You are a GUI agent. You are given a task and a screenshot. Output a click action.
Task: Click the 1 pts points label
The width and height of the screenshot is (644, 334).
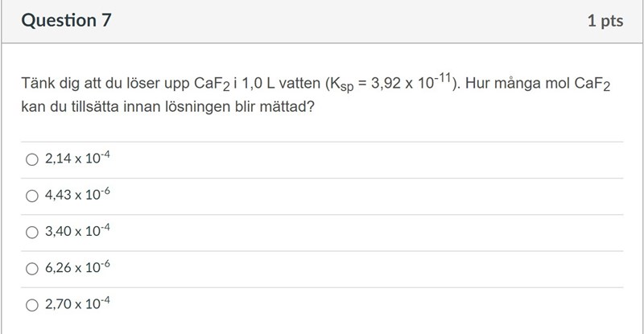[605, 22]
